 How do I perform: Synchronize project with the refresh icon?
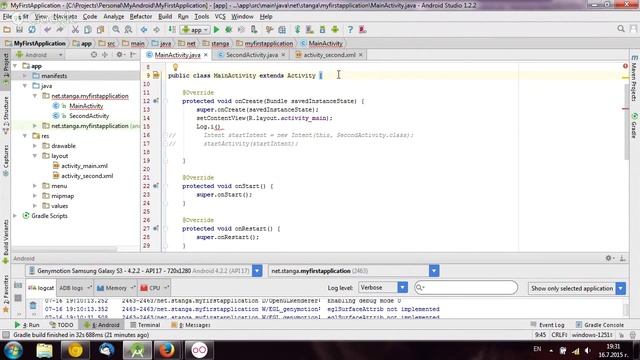coord(32,29)
